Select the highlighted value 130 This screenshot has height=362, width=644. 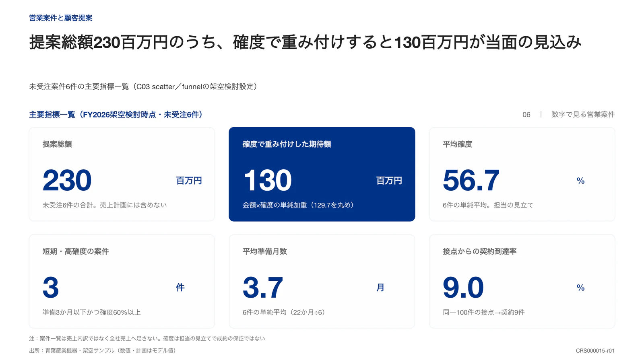(267, 180)
